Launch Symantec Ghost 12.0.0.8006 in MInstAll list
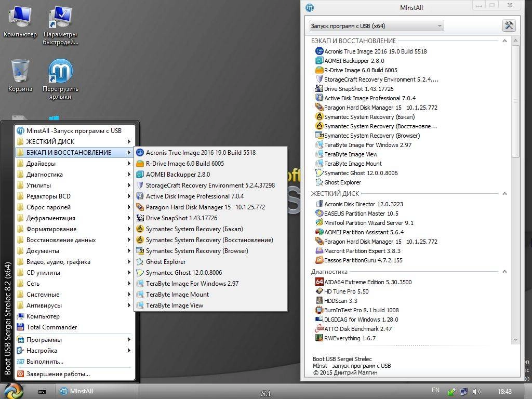The image size is (532, 399). point(356,173)
